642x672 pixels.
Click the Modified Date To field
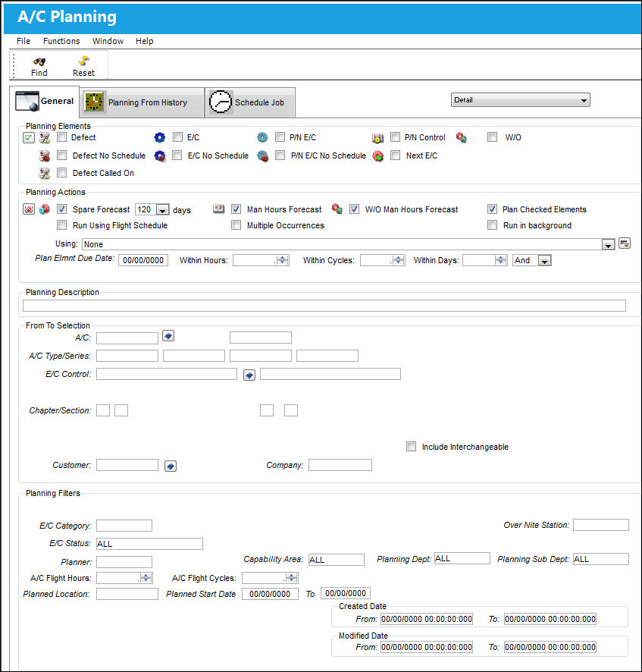[550, 647]
